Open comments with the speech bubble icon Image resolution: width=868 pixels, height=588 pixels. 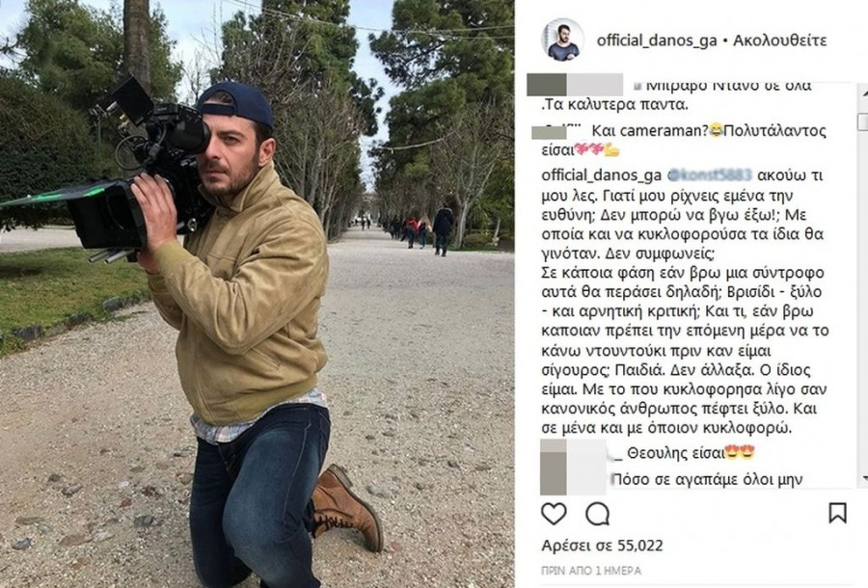click(x=598, y=514)
